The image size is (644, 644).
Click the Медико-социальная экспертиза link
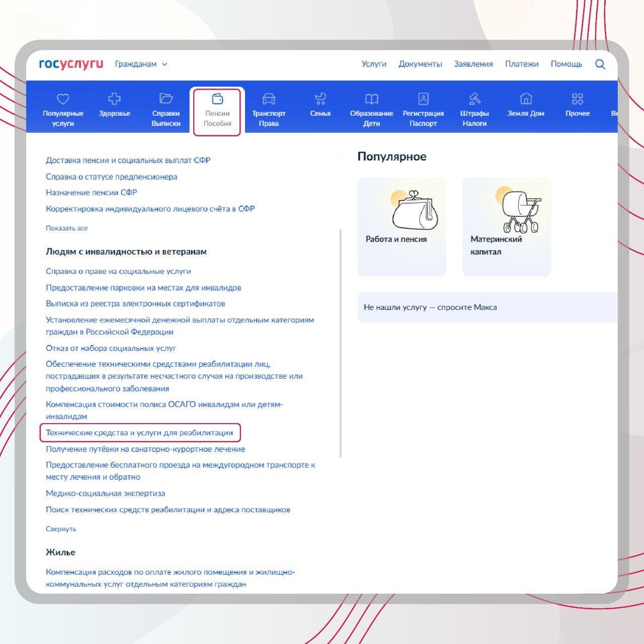point(105,493)
